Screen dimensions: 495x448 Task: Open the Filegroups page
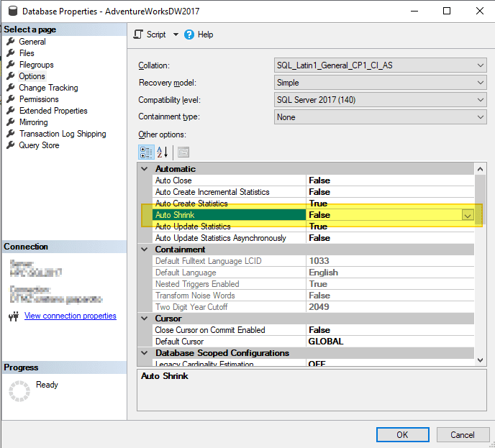pyautogui.click(x=36, y=65)
